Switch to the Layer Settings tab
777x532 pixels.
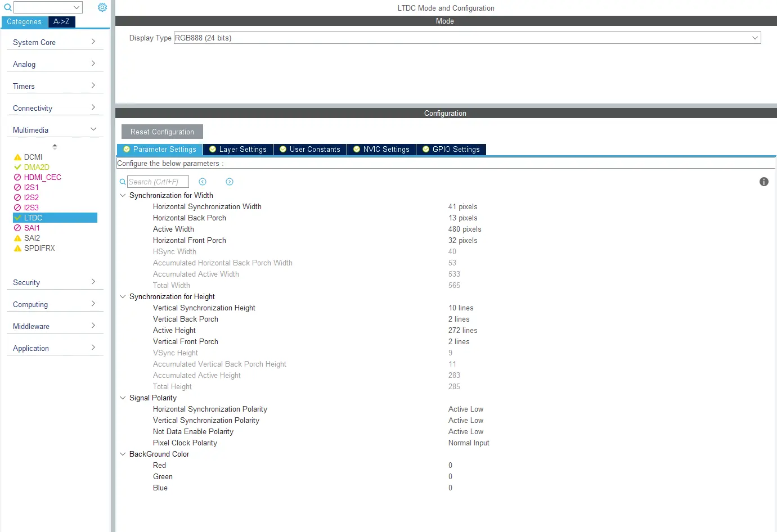[238, 149]
